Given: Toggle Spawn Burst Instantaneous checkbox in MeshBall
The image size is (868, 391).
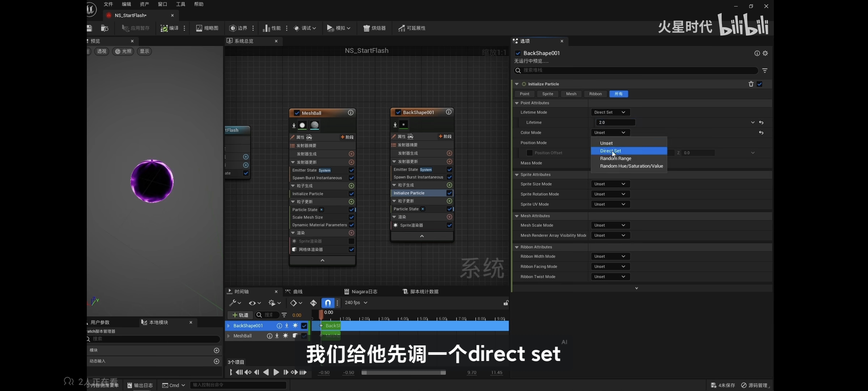Looking at the screenshot, I should [351, 178].
